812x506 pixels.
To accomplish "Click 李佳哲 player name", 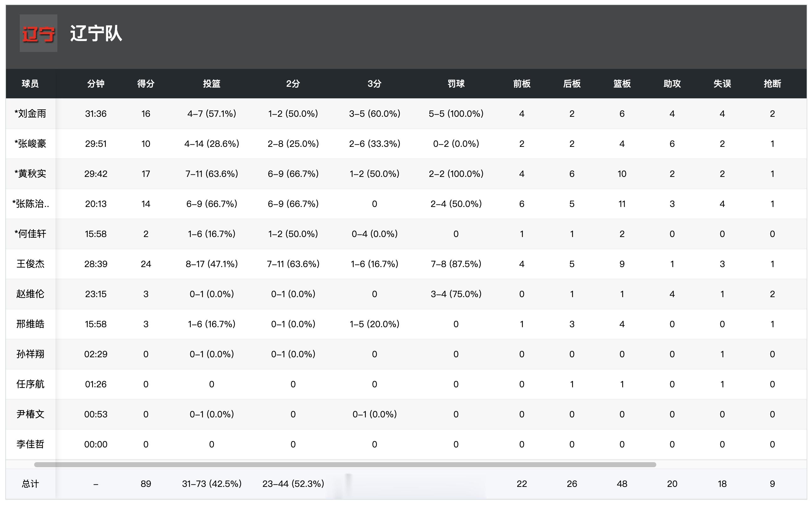I will 30,444.
